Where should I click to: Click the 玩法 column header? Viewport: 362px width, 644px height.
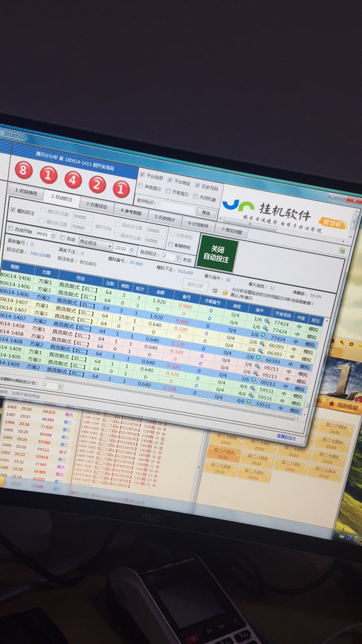[x=80, y=277]
